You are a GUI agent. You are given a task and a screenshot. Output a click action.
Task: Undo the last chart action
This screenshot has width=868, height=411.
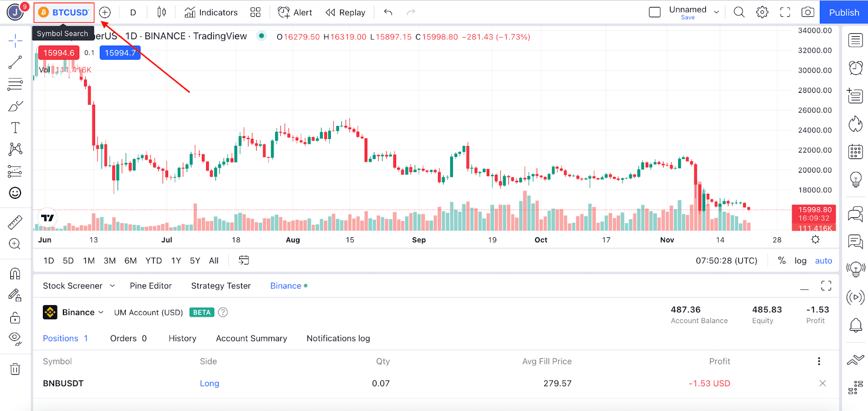point(388,12)
